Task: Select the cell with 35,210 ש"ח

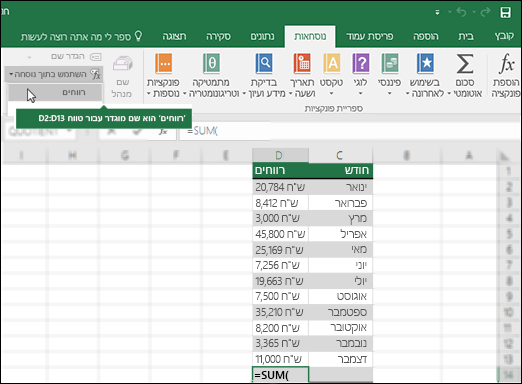Action: coord(280,312)
